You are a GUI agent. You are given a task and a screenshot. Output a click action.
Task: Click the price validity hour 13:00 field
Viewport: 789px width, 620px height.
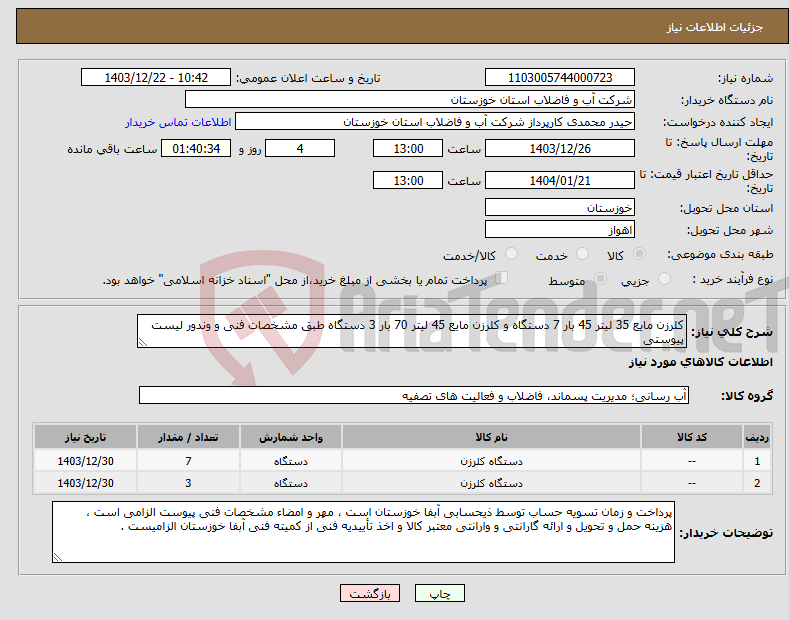(x=408, y=180)
